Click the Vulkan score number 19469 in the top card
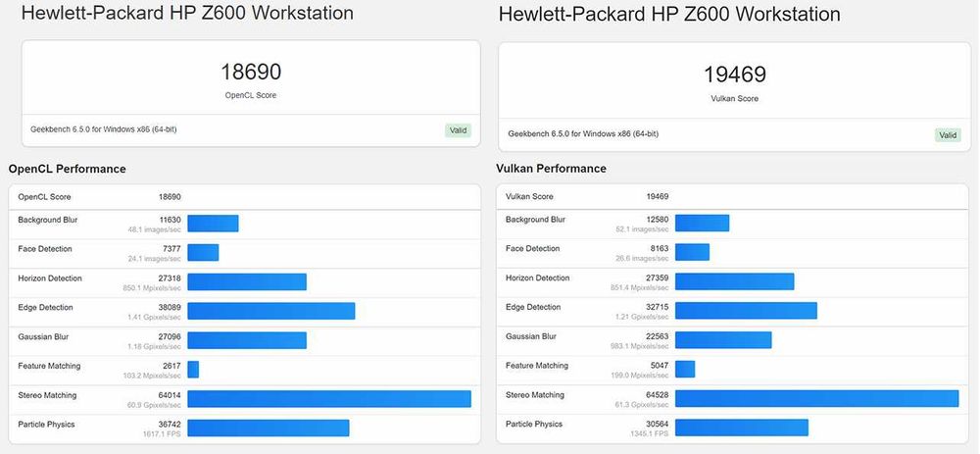 (x=734, y=75)
